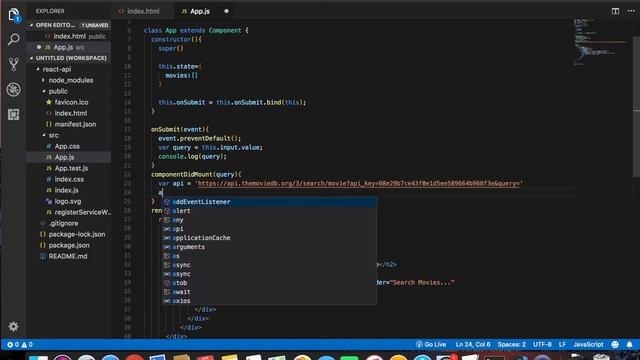Open package.json file

coord(69,245)
